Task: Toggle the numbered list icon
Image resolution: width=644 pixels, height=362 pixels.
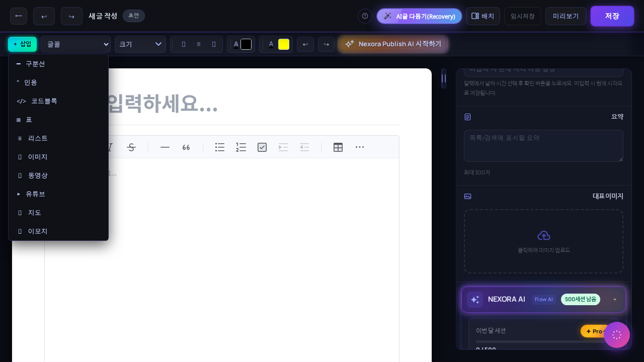Action: [x=241, y=147]
